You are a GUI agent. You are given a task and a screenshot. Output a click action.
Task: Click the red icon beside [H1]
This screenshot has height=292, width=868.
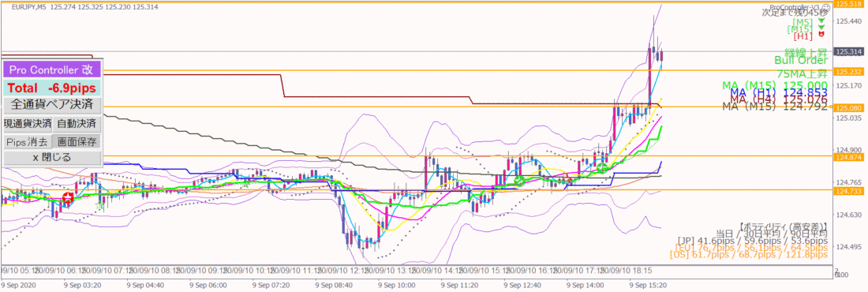click(x=821, y=35)
